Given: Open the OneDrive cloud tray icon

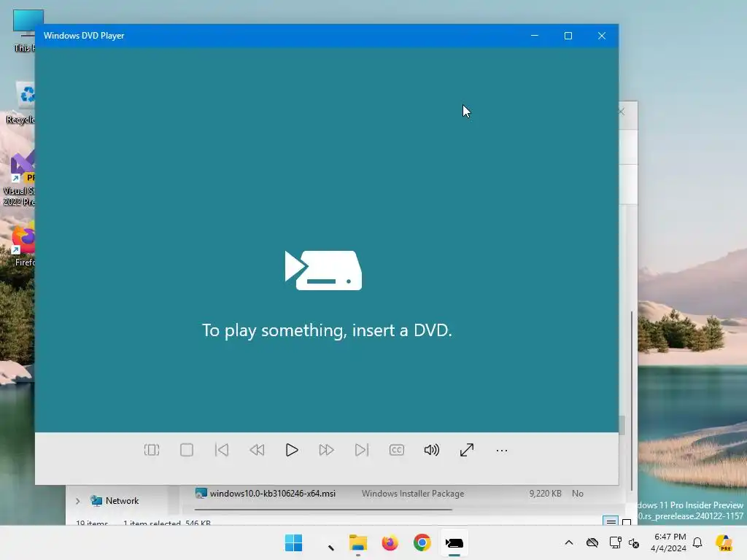Looking at the screenshot, I should tap(592, 542).
